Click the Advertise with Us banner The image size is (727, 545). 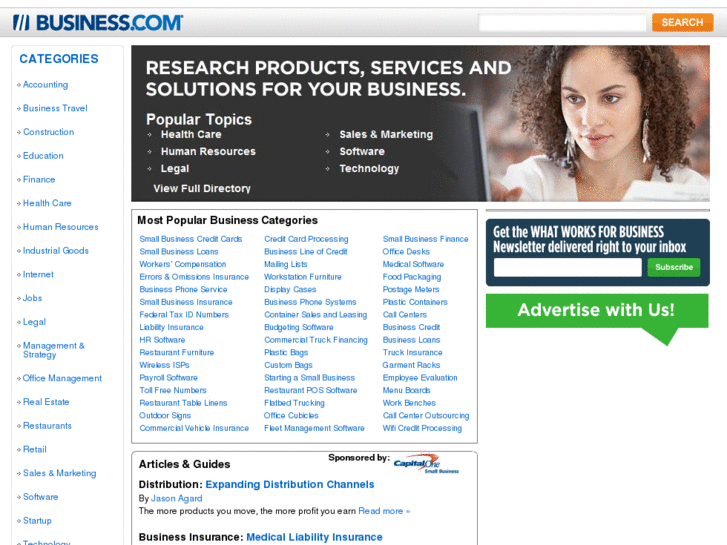[x=597, y=310]
